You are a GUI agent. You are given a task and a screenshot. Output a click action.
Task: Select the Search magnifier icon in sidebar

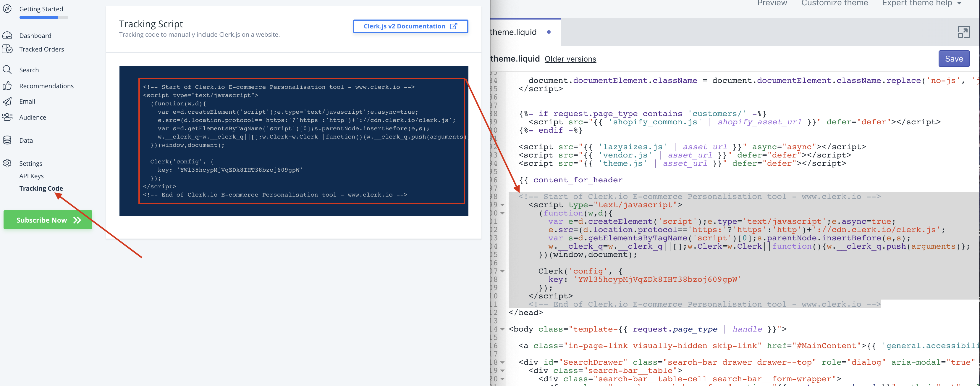pyautogui.click(x=8, y=70)
